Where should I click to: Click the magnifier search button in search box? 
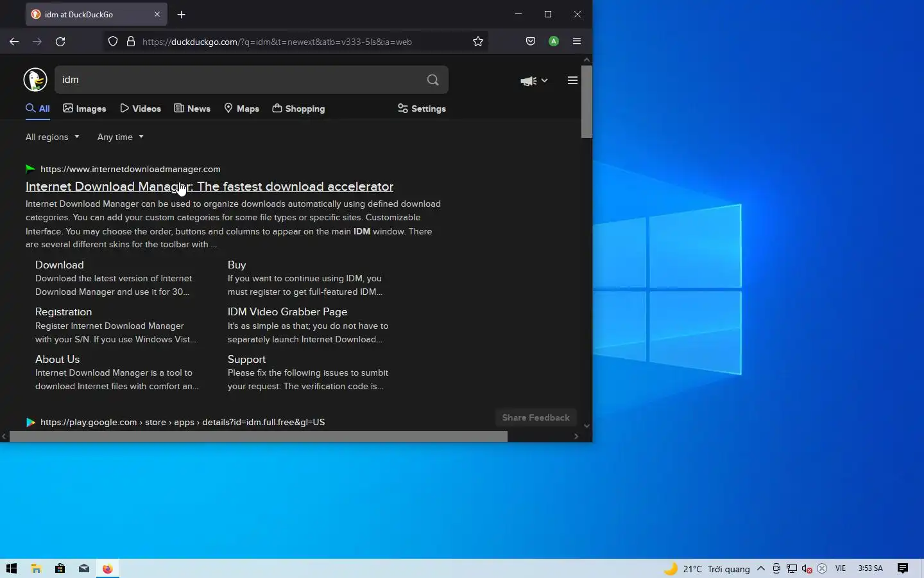click(433, 80)
